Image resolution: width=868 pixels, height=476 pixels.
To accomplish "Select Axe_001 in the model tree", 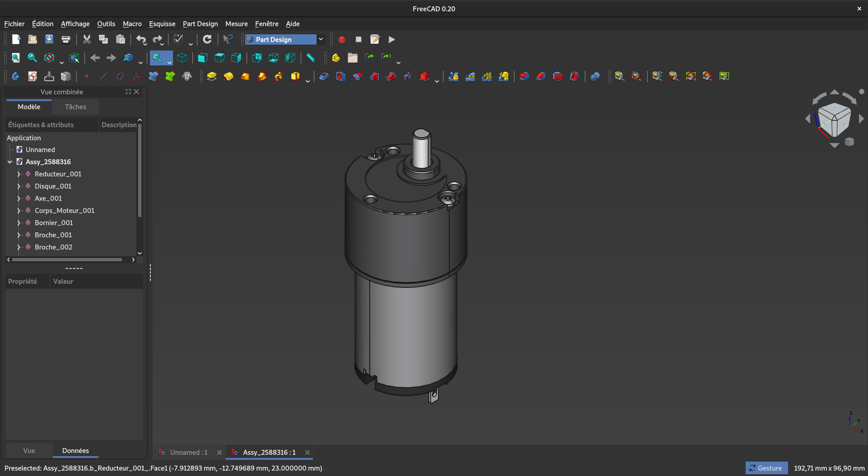I will coord(48,199).
